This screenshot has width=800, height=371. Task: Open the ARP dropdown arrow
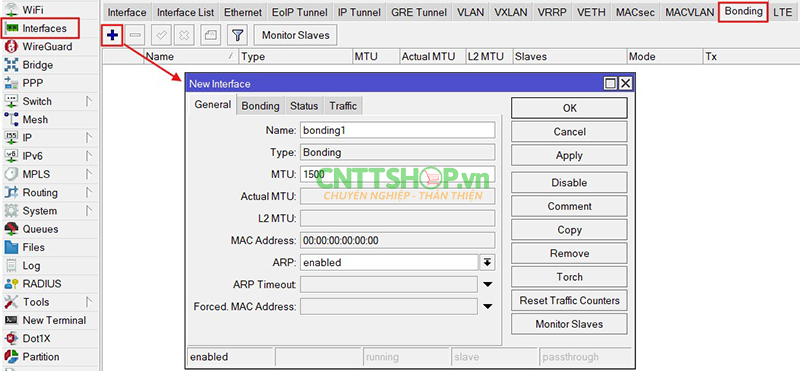(x=487, y=262)
